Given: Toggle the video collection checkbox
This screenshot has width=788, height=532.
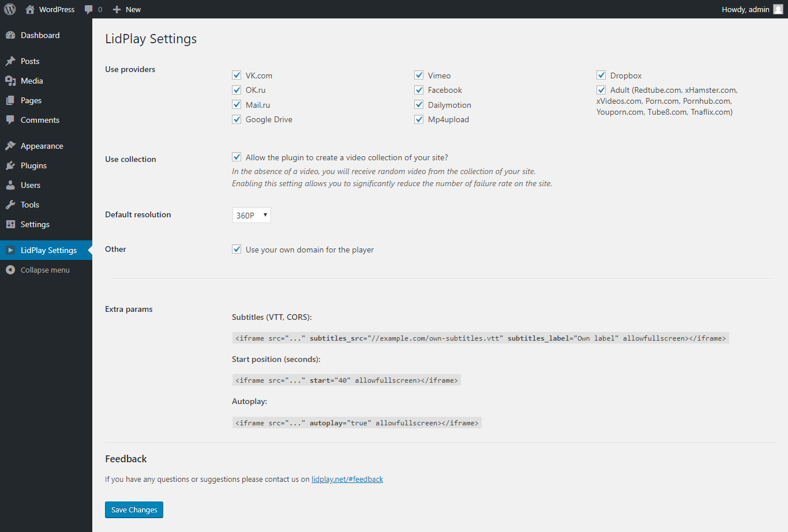Looking at the screenshot, I should [x=237, y=157].
